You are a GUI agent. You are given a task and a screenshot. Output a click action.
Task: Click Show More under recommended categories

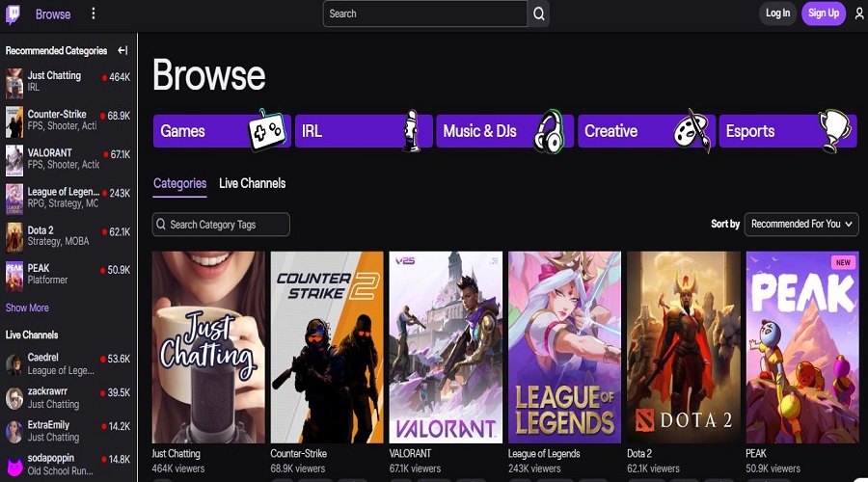pyautogui.click(x=27, y=308)
